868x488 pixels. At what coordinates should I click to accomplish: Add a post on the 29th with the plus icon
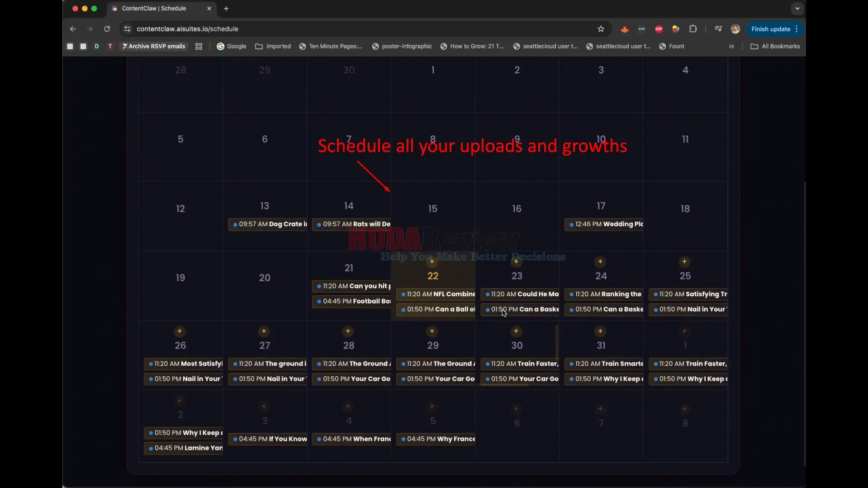tap(432, 331)
